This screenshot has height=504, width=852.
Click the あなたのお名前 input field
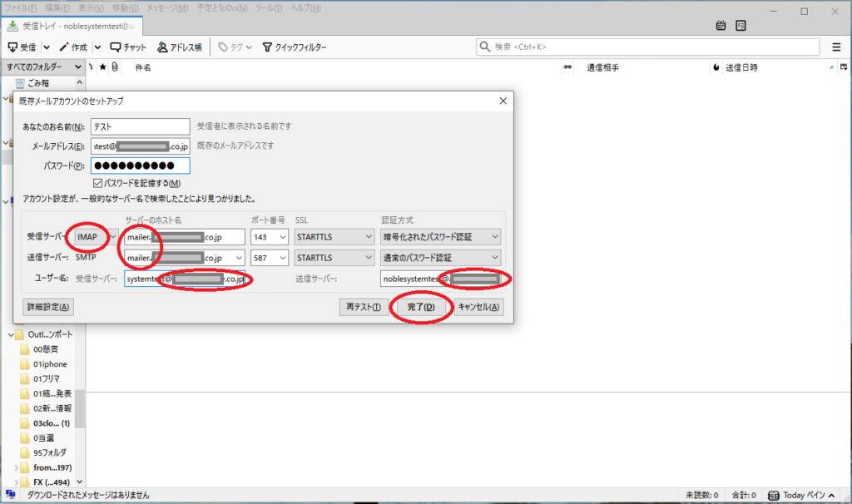141,127
